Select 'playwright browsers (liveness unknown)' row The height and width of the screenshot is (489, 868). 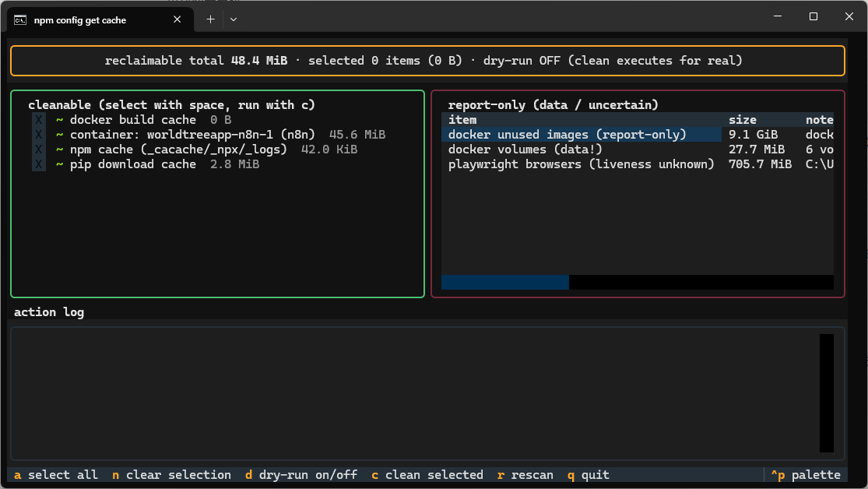click(637, 164)
